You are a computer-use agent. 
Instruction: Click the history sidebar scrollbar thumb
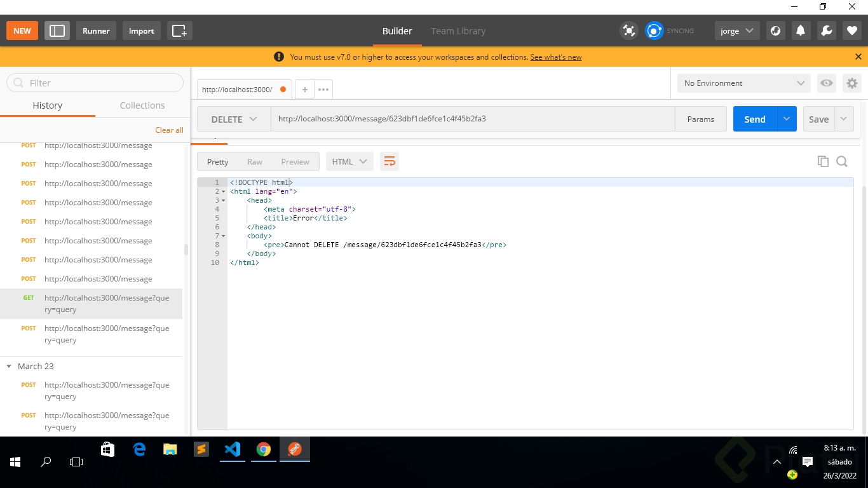coord(186,249)
